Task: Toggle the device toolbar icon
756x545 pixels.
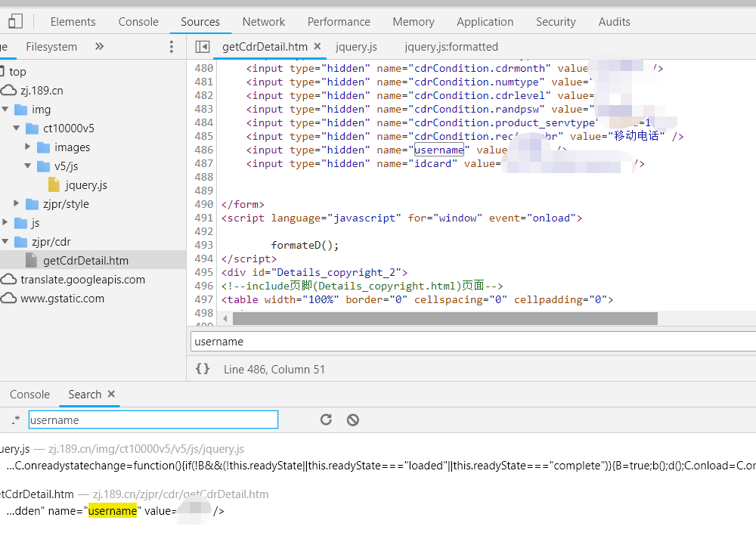Action: pos(15,21)
